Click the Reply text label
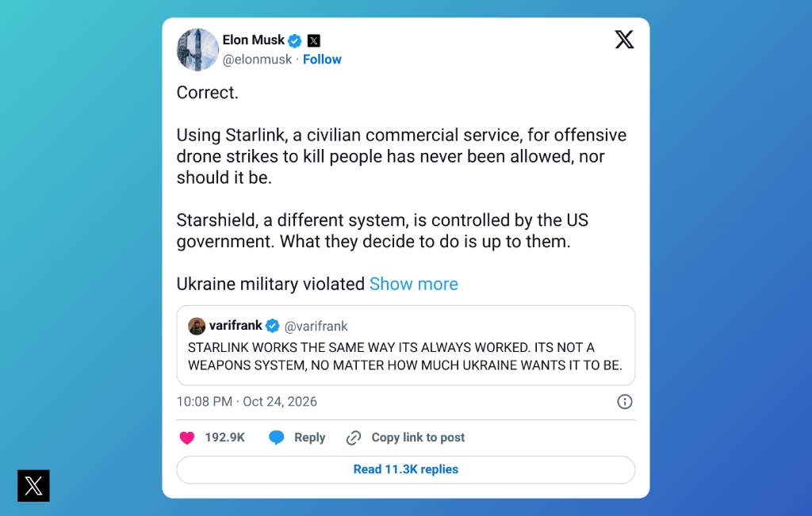 coord(310,438)
